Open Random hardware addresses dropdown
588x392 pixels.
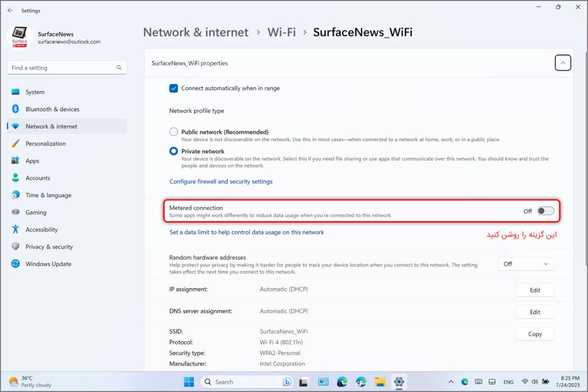[x=526, y=264]
